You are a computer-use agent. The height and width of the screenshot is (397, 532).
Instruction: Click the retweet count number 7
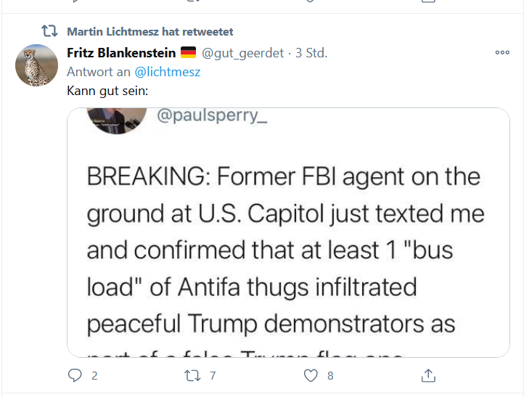point(213,376)
